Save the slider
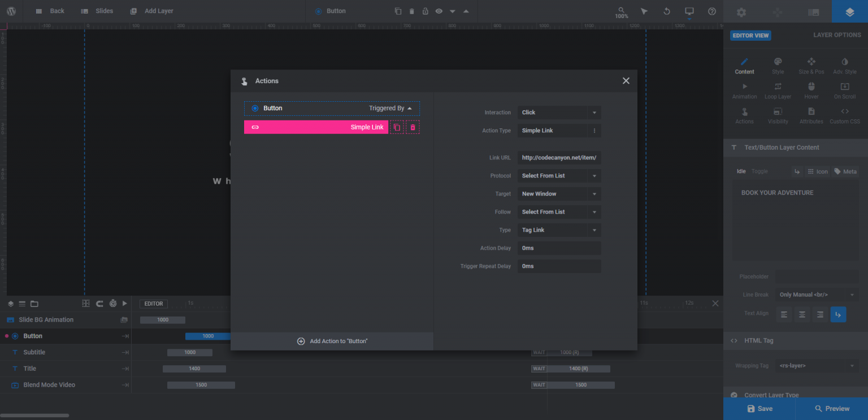 (759, 408)
